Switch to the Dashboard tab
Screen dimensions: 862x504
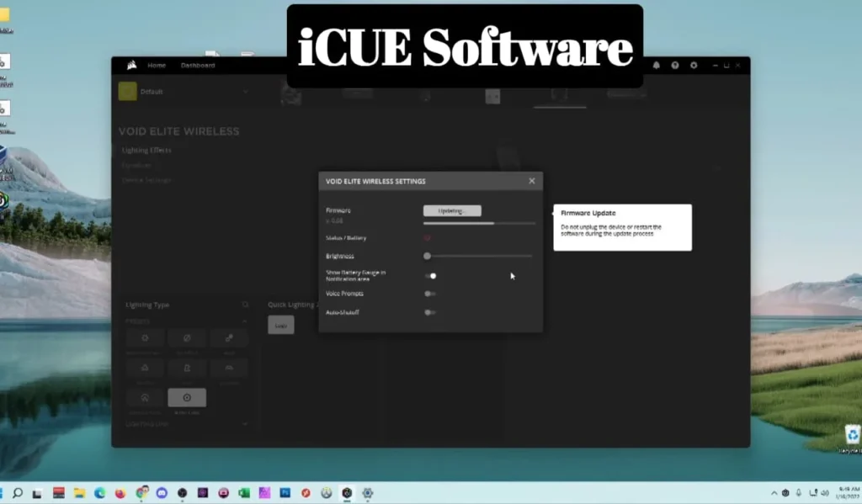[x=197, y=65]
